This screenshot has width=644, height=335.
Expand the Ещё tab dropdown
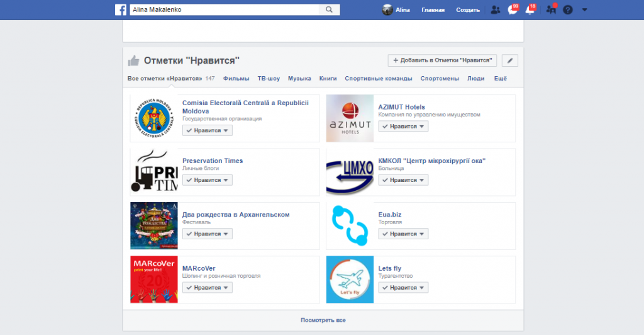pos(501,79)
